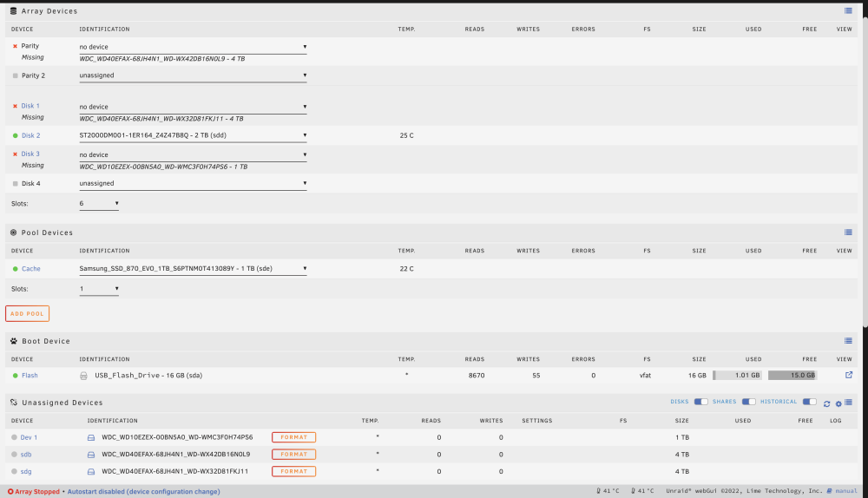This screenshot has height=498, width=868.
Task: Click the green status dot for Disk 2
Action: click(x=15, y=135)
